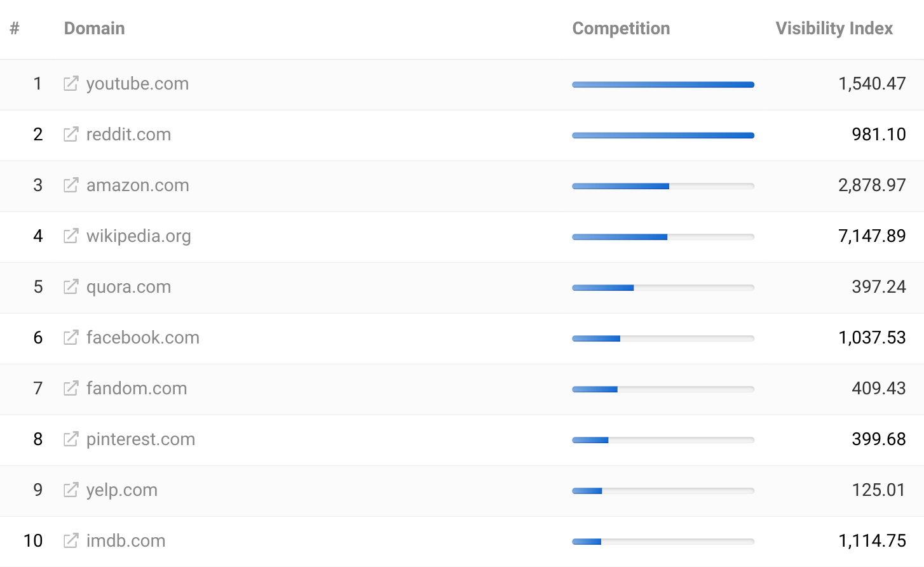Open amazon.com using the external link icon
Image resolution: width=924 pixels, height=567 pixels.
coord(70,185)
